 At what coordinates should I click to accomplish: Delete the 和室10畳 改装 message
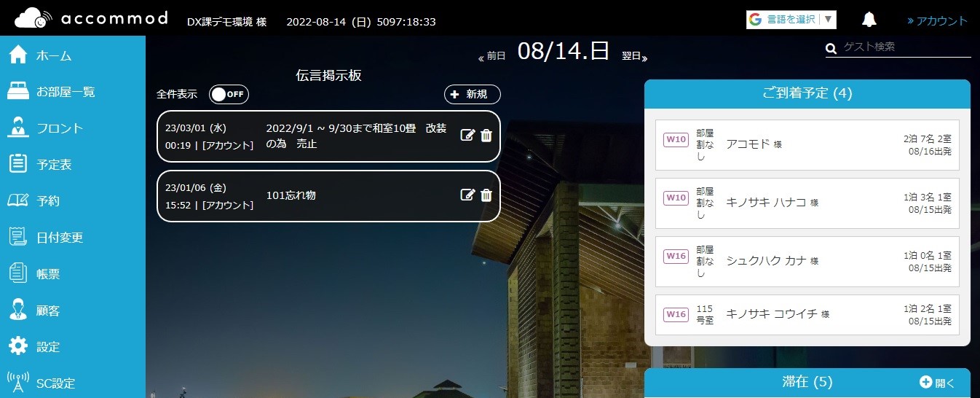(486, 135)
